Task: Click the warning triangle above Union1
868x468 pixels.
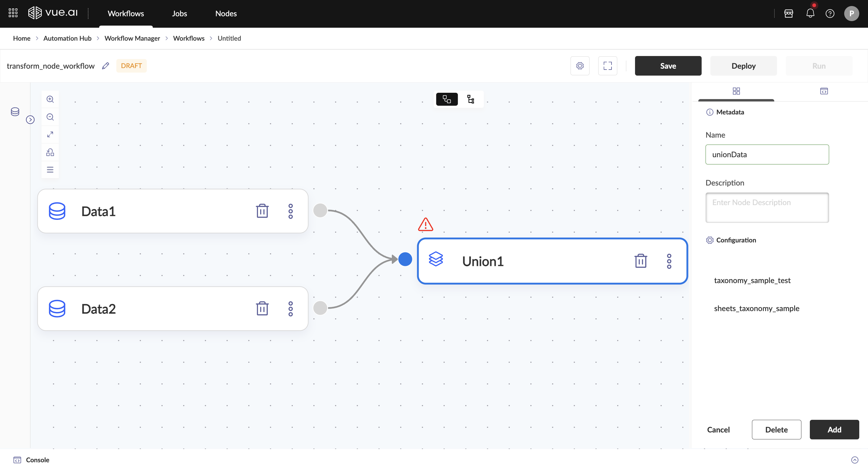Action: 425,224
